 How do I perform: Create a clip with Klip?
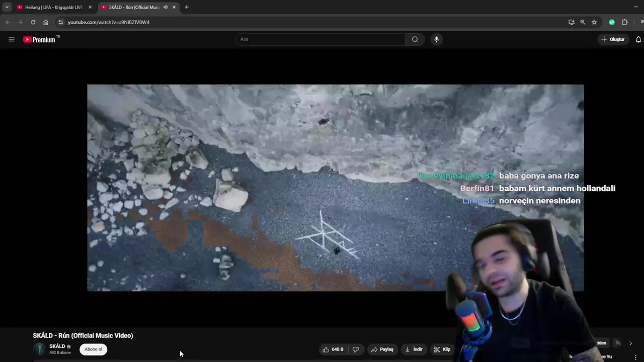(x=442, y=349)
